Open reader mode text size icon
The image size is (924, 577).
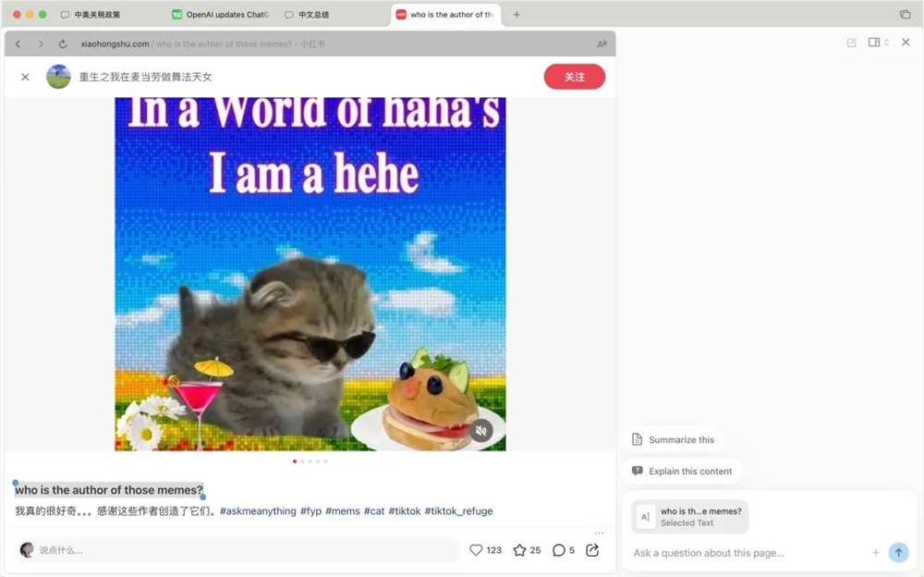point(602,44)
